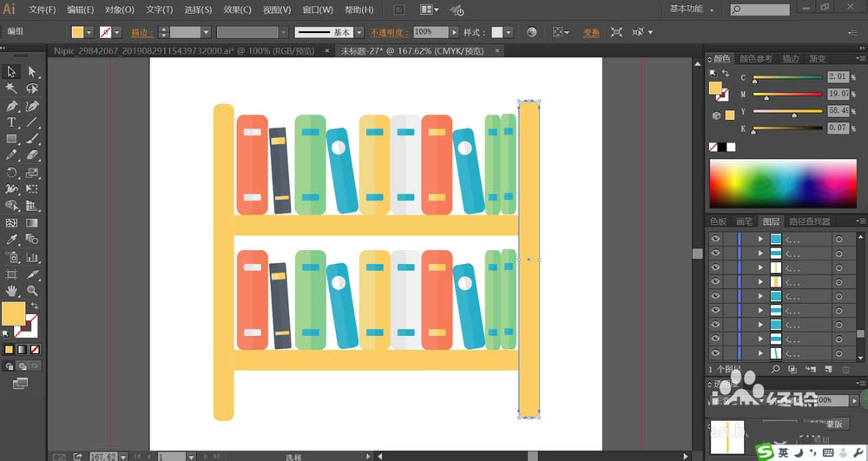This screenshot has width=868, height=461.
Task: Pick the Rotate tool
Action: click(12, 173)
